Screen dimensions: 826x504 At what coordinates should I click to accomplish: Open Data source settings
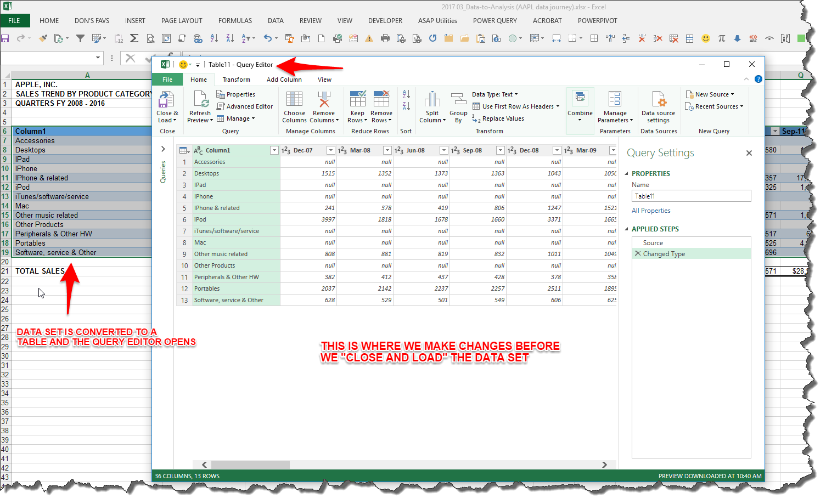coord(658,107)
